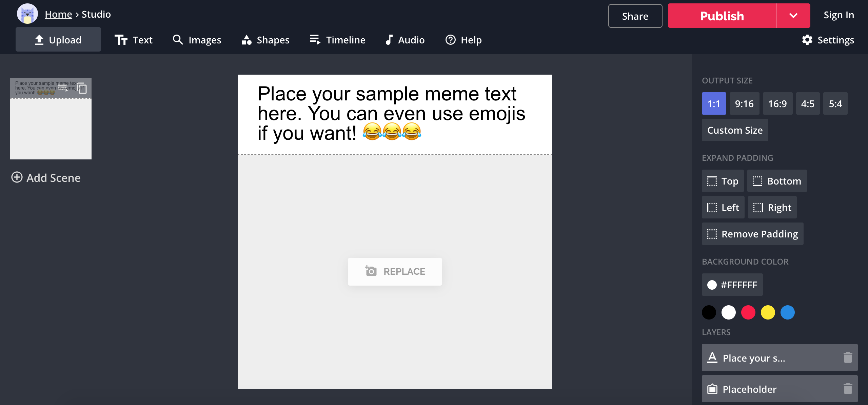Click the duplicate scene icon on thumbnail
Screen dimensions: 868x405
click(x=82, y=88)
